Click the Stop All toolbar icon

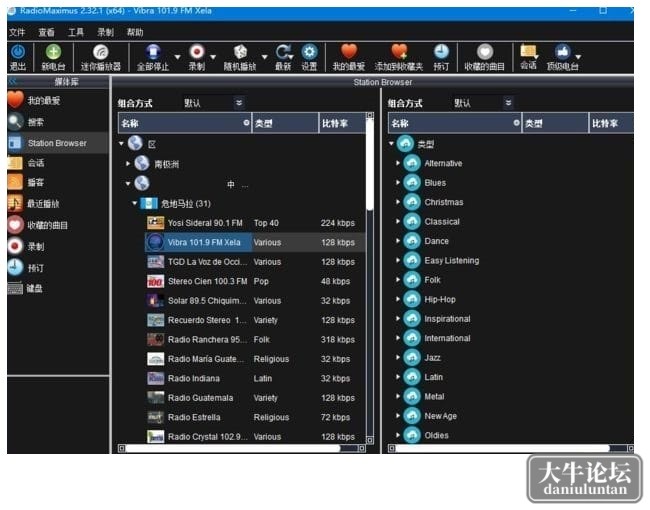click(153, 52)
